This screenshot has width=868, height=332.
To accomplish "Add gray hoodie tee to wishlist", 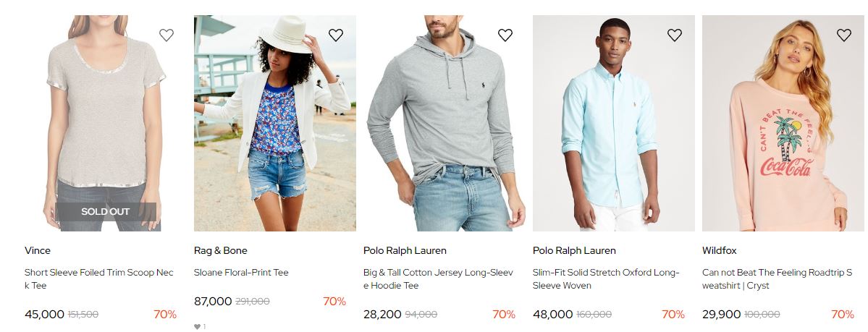I will 505,35.
